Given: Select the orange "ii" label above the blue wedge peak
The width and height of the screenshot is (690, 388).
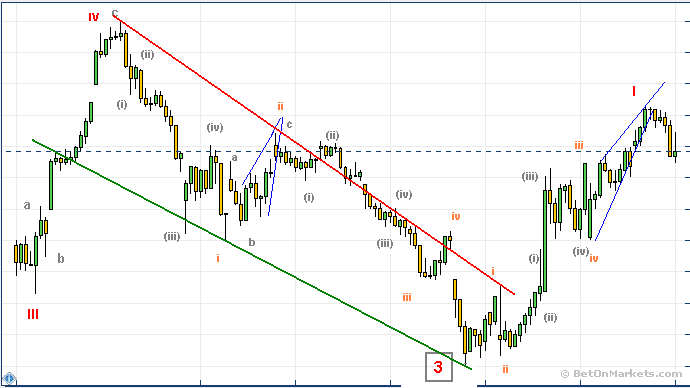Looking at the screenshot, I should click(280, 106).
